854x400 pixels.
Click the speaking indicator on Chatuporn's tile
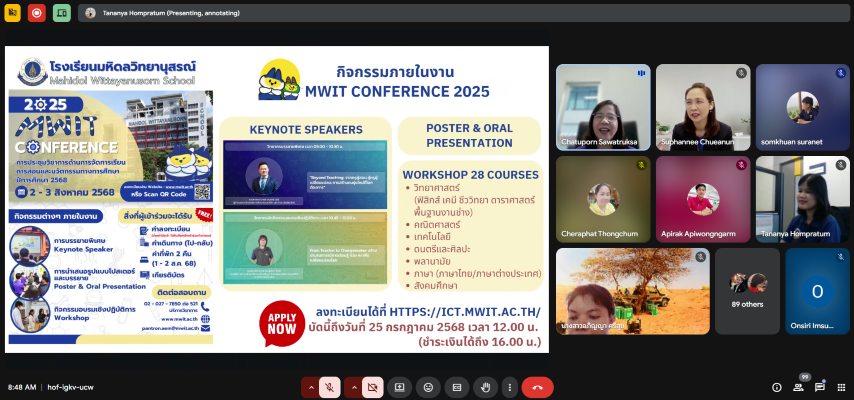click(x=641, y=73)
